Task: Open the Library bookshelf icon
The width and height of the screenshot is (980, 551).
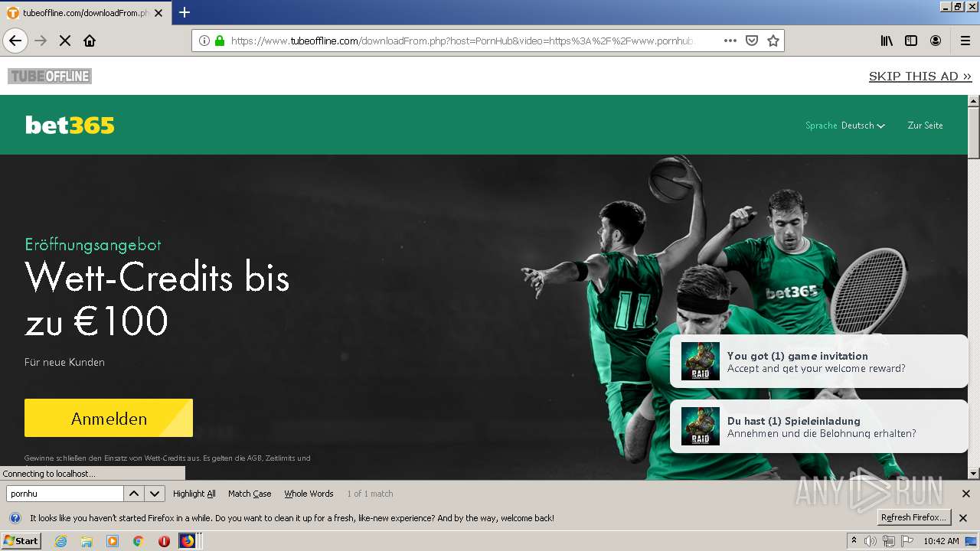Action: 887,41
